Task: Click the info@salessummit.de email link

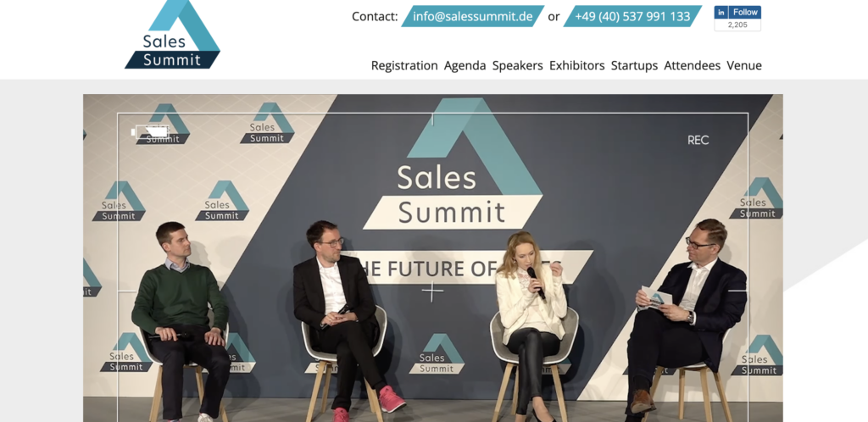Action: [x=473, y=17]
